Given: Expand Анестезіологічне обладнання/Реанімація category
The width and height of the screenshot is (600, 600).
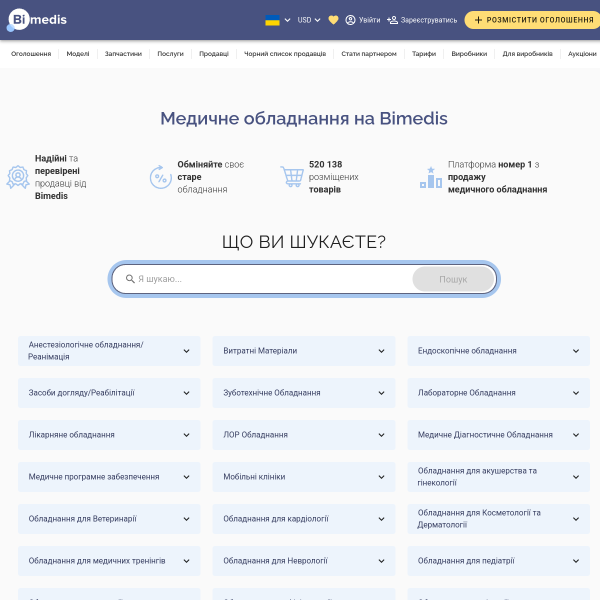Looking at the screenshot, I should point(109,351).
